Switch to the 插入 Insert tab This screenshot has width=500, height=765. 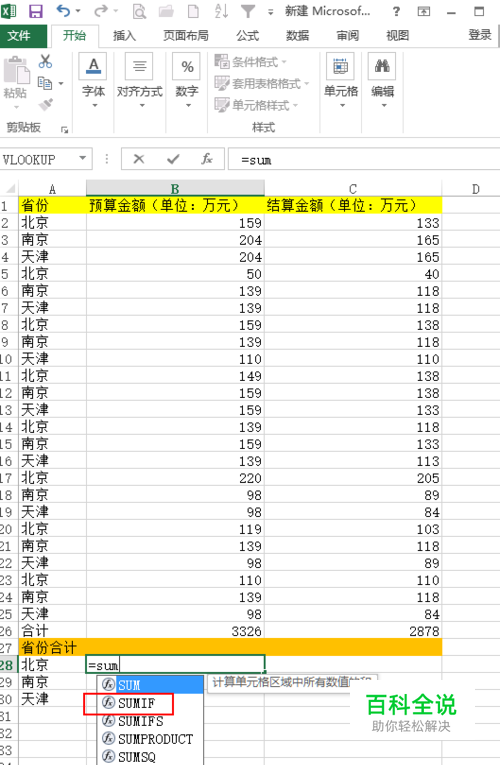(124, 36)
